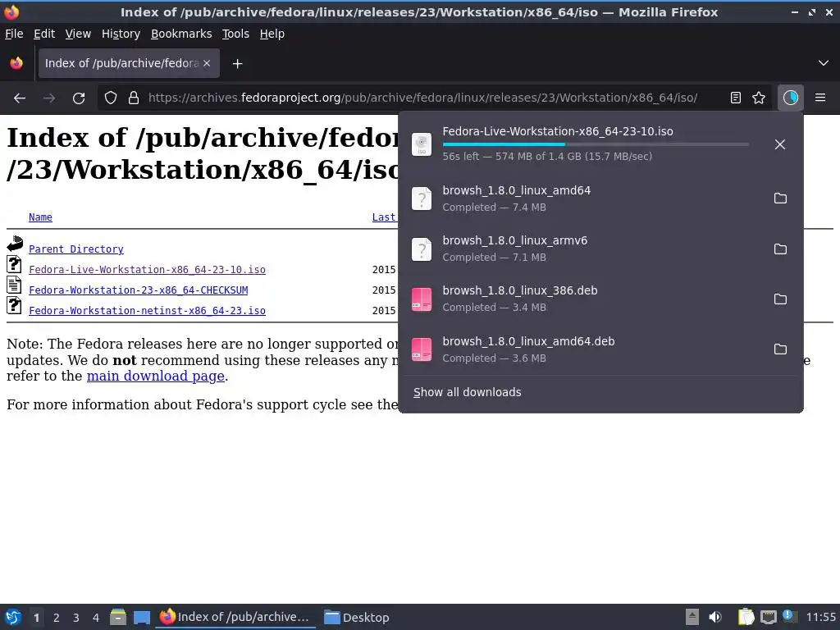Open the tracking protection shield icon
This screenshot has width=840, height=630.
coord(111,98)
